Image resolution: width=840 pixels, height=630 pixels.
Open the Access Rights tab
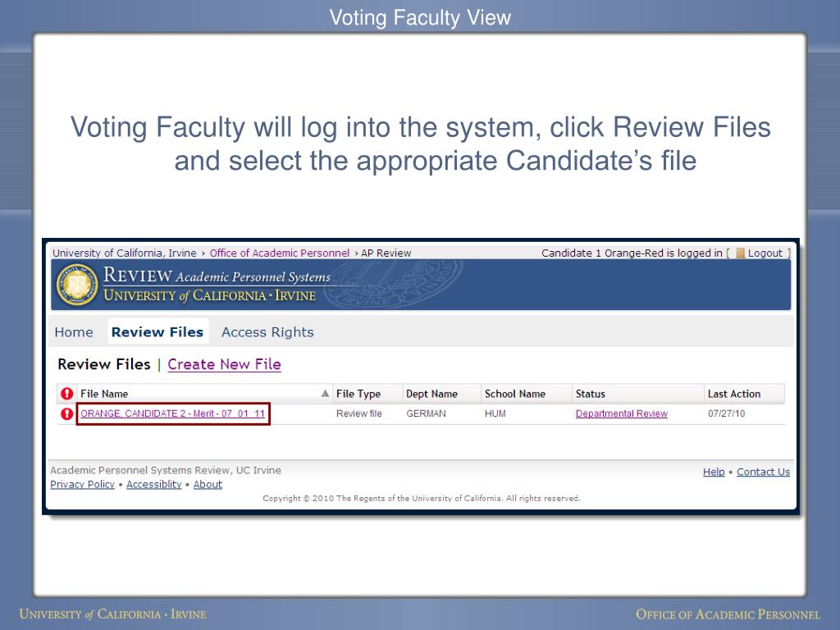click(x=268, y=332)
